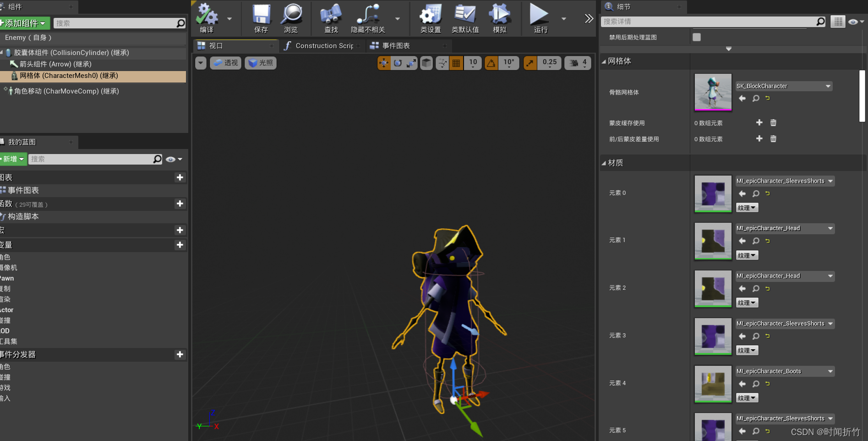Select the 我的蓝图 panel tab
This screenshot has height=441, width=868.
point(38,142)
